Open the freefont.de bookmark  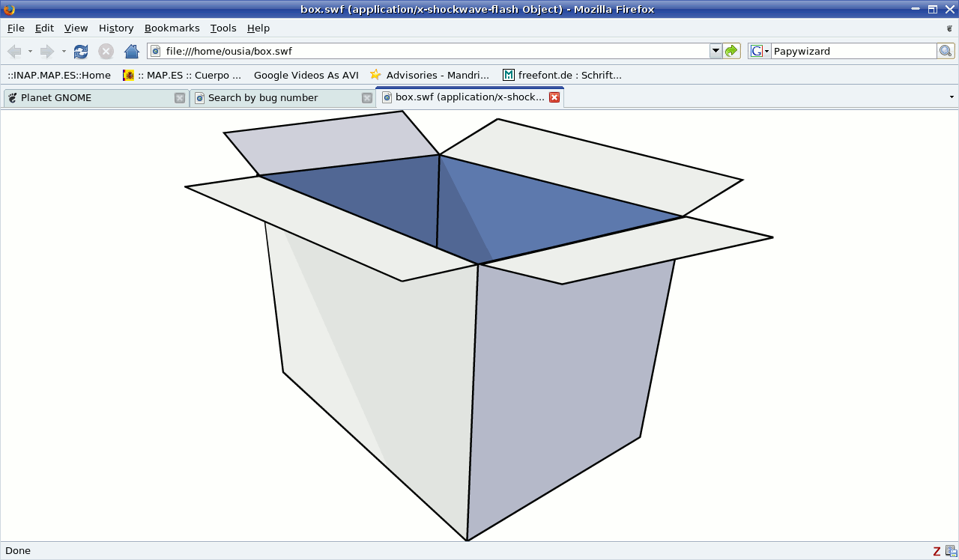(x=562, y=75)
